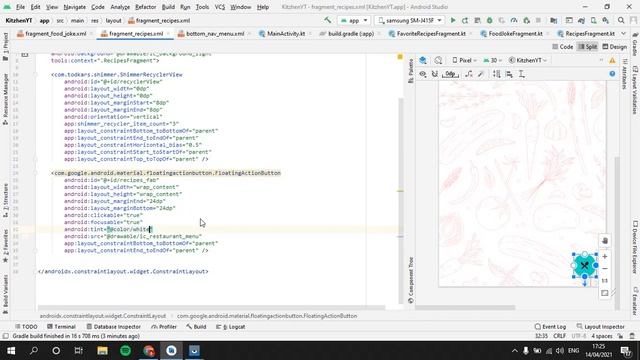Open the Build menu
The height and width of the screenshot is (360, 640).
168,7
